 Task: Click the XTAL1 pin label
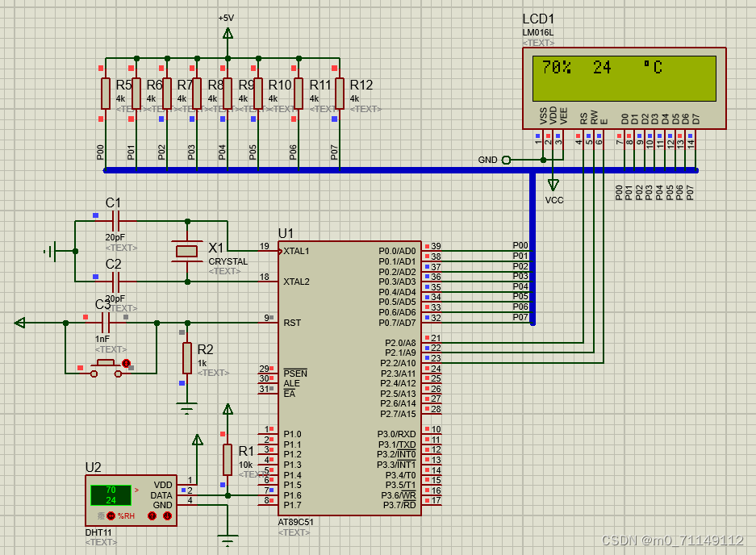pos(296,251)
